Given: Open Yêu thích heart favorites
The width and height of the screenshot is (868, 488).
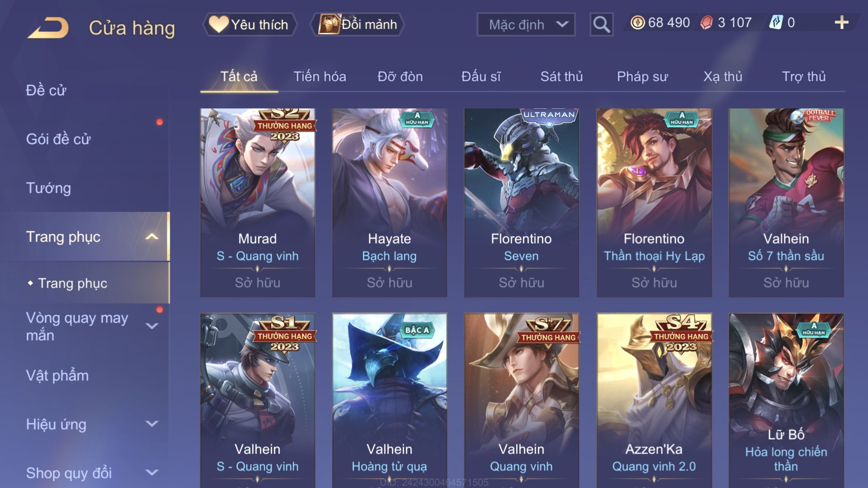Looking at the screenshot, I should (x=250, y=24).
